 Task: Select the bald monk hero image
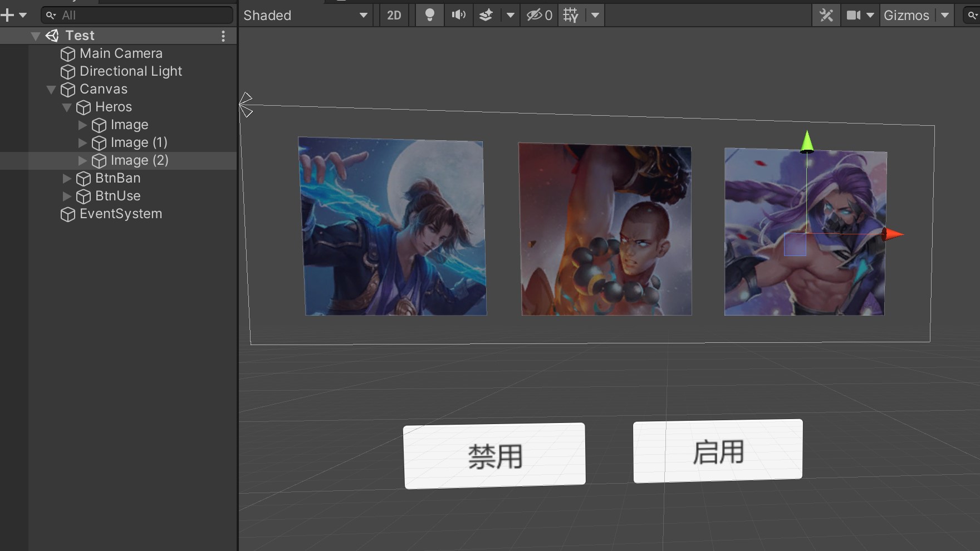click(x=605, y=229)
